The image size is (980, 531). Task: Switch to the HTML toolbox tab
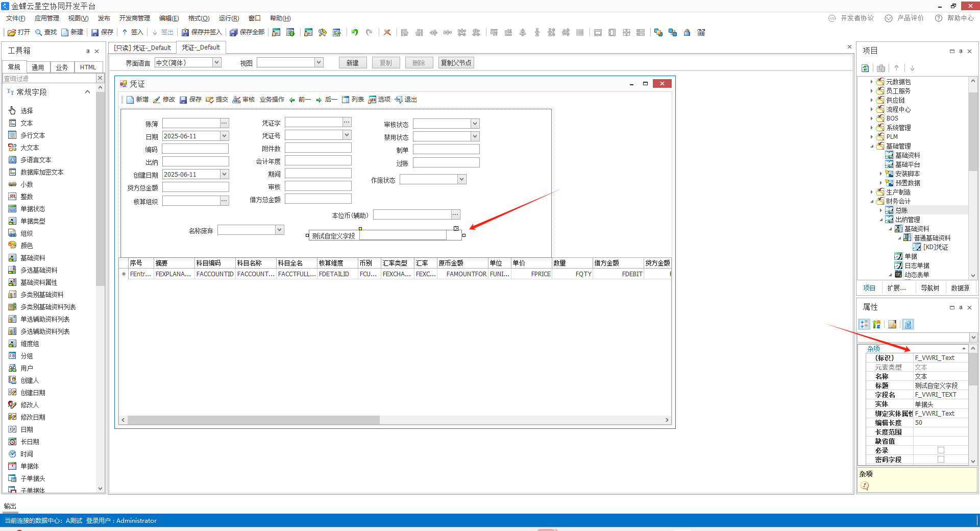[x=88, y=67]
